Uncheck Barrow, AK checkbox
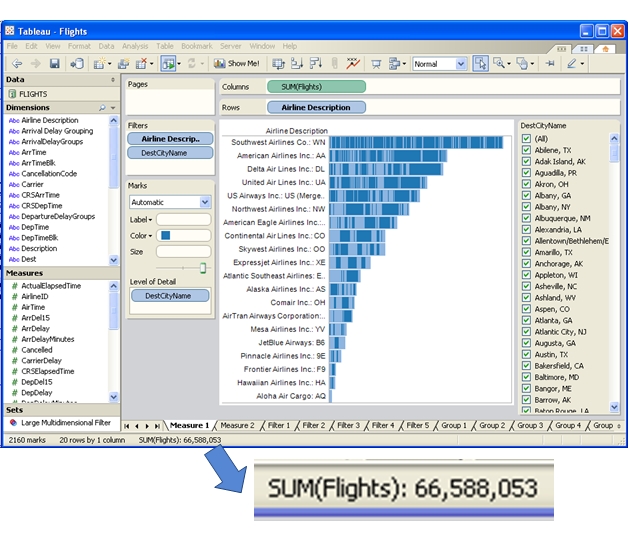This screenshot has width=630, height=550. tap(526, 400)
